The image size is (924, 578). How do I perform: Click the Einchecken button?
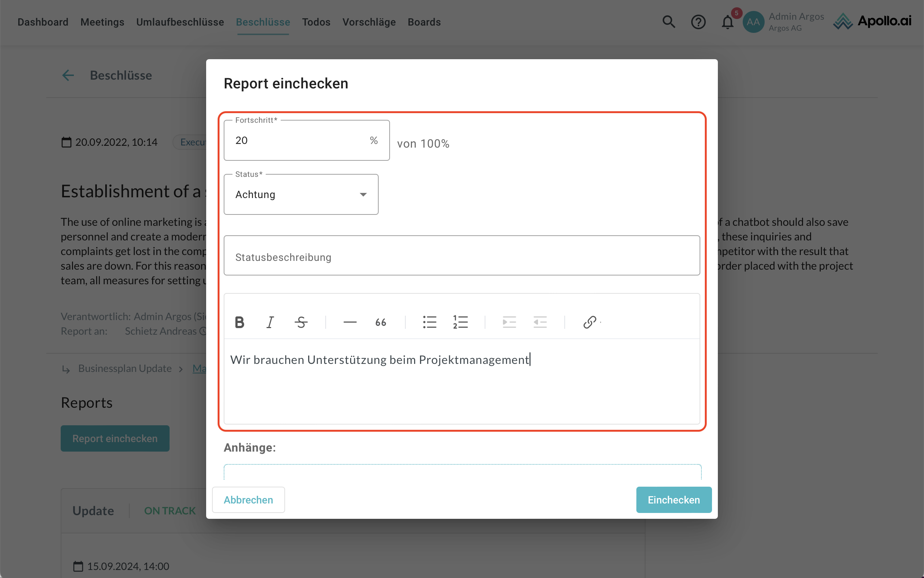(674, 500)
